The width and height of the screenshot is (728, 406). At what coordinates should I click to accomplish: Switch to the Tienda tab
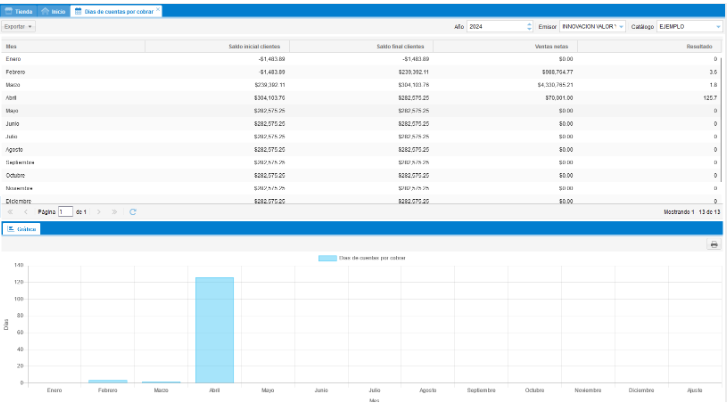[x=18, y=10]
